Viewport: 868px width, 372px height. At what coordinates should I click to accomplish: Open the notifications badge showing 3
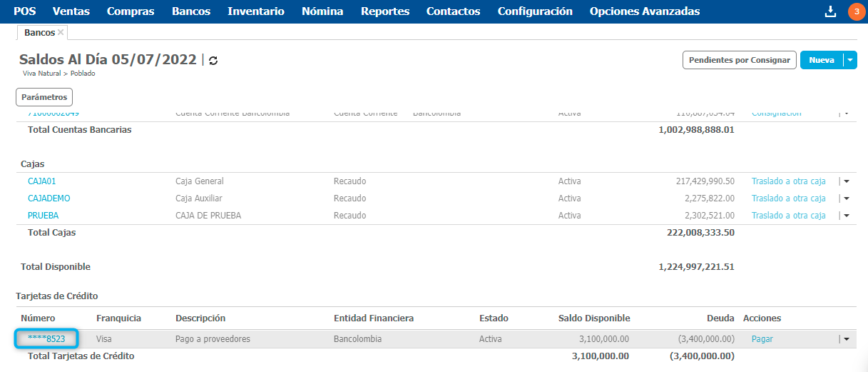855,11
